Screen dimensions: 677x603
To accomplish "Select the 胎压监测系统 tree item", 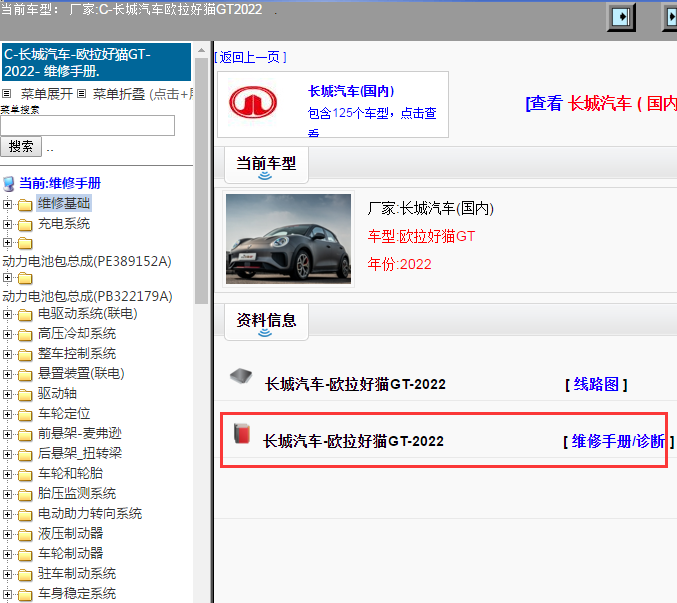I will coord(77,493).
